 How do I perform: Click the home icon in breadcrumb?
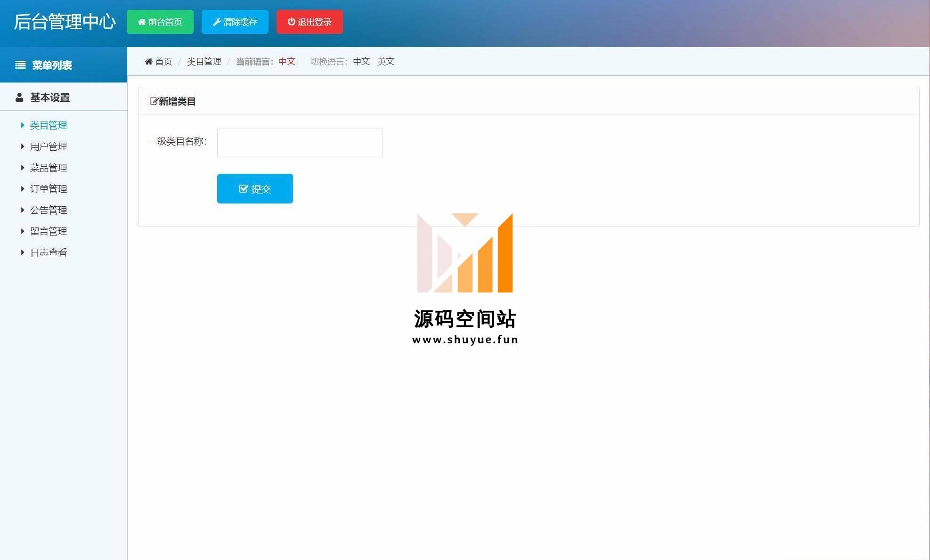(x=149, y=62)
